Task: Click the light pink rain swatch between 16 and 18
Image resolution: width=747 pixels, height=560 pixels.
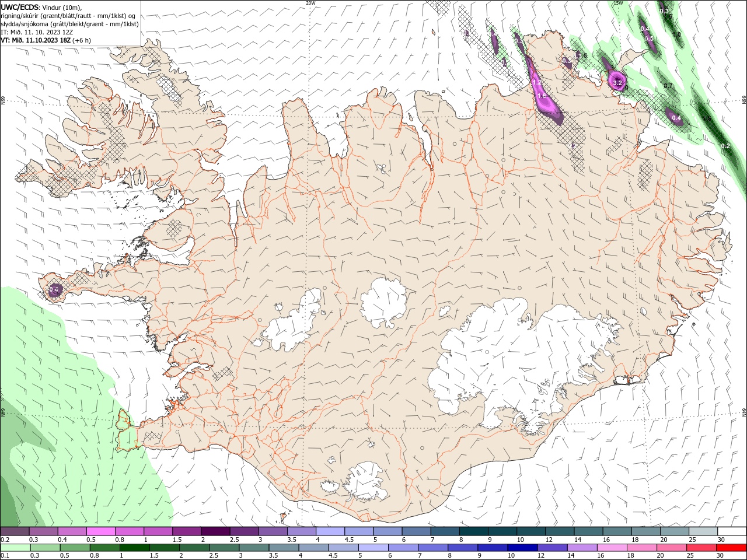Action: click(613, 548)
